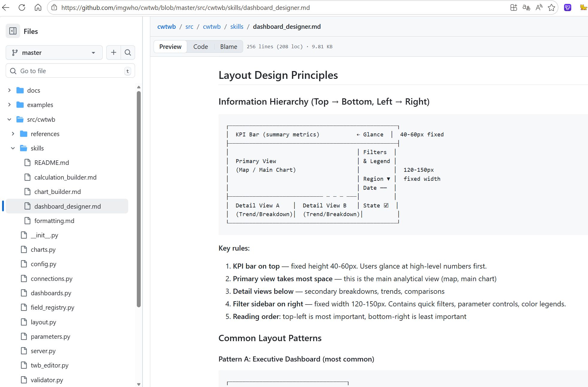The height and width of the screenshot is (387, 588).
Task: Click file tree scroll down arrow
Action: pyautogui.click(x=139, y=384)
